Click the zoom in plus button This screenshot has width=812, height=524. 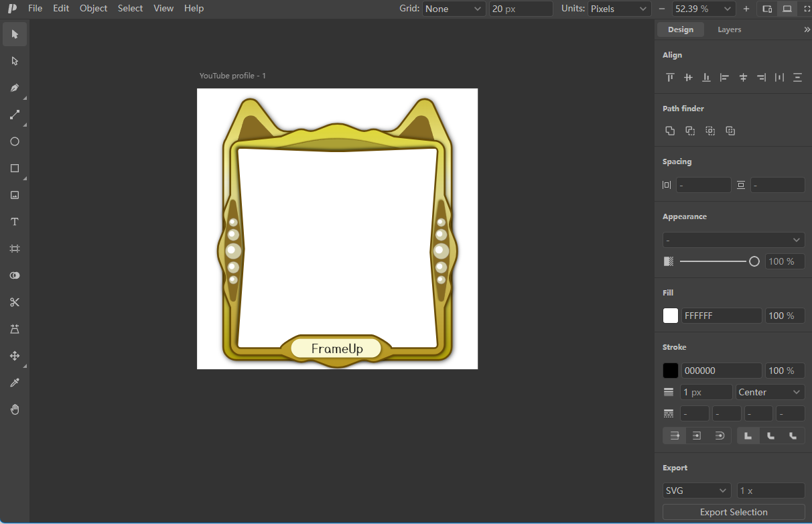coord(746,9)
